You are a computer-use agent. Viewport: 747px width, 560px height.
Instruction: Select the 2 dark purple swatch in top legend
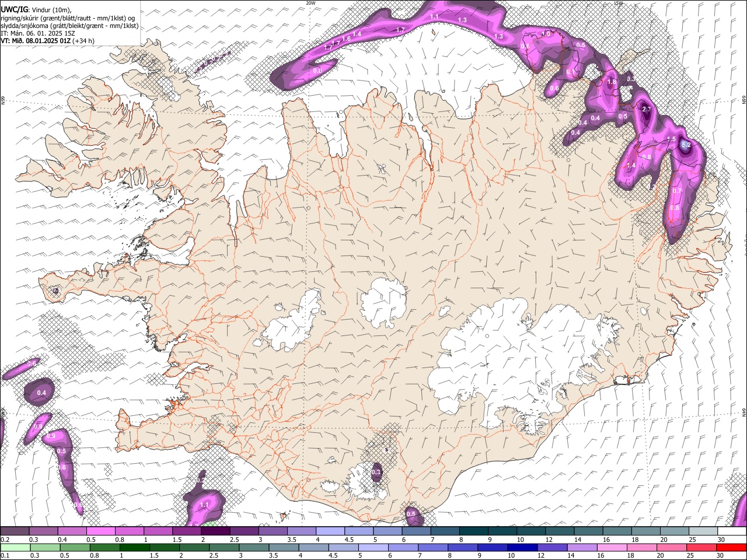point(215,531)
